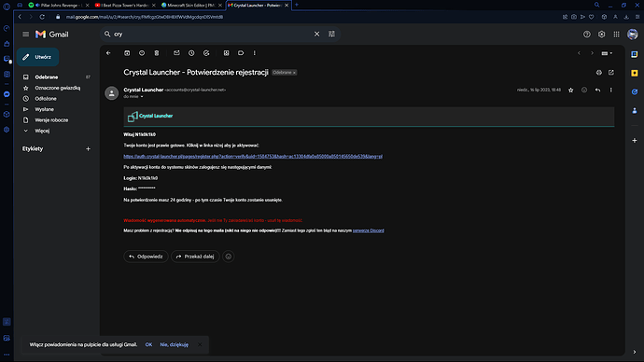Open email in a new window

[611, 72]
